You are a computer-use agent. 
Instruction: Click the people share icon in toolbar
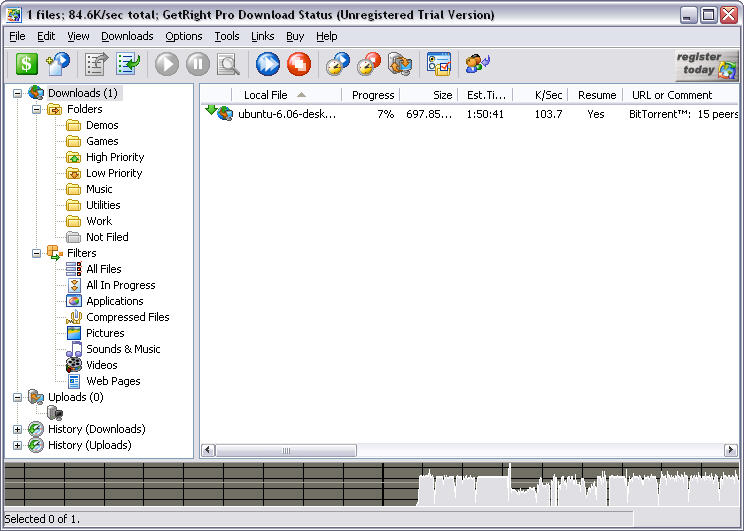477,64
